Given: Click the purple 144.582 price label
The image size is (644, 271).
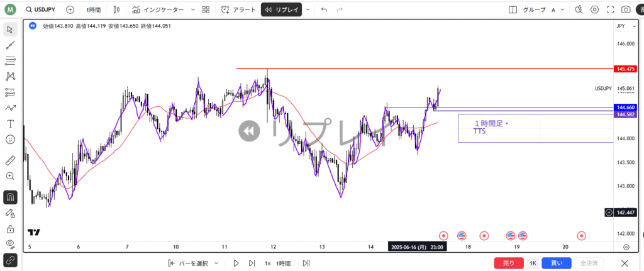Looking at the screenshot, I should (626, 114).
